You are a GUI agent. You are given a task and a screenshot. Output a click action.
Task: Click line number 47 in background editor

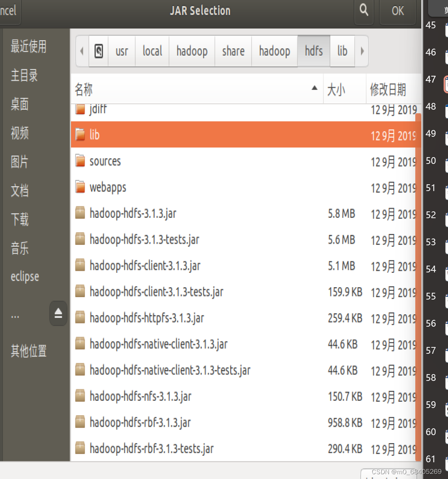(430, 79)
